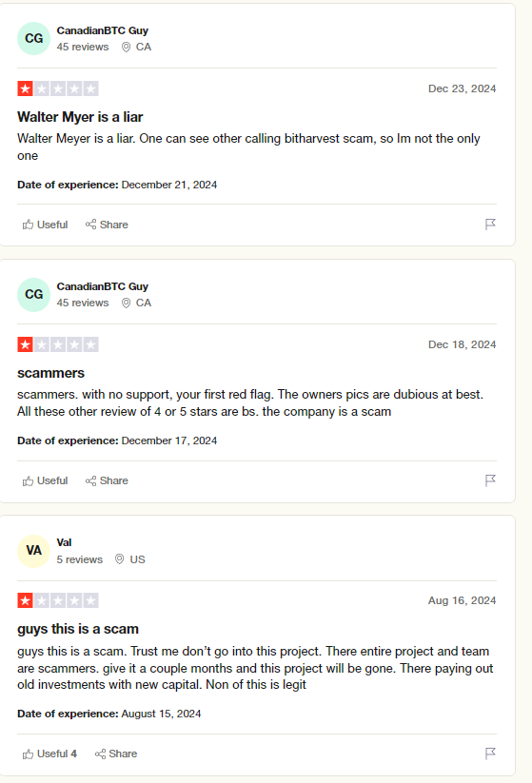Screen dimensions: 532x783
Task: Open CG avatar on the Dec 23 review
Action: [33, 38]
